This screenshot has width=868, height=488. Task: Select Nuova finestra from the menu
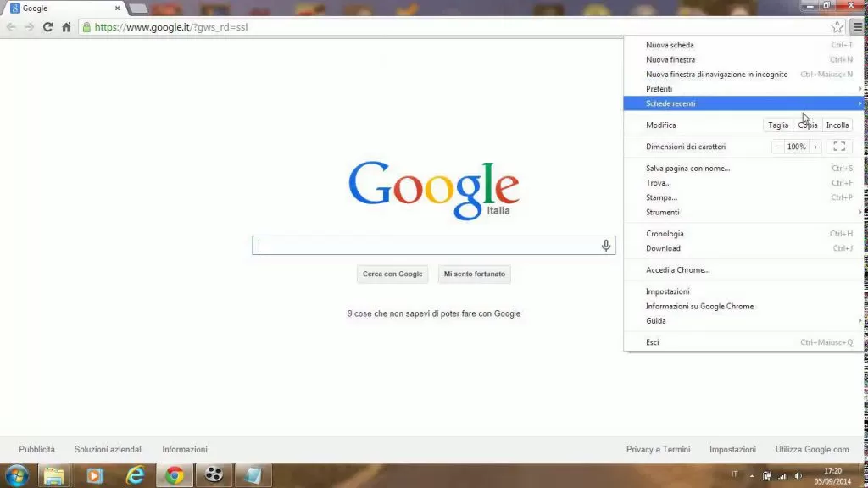(743, 60)
